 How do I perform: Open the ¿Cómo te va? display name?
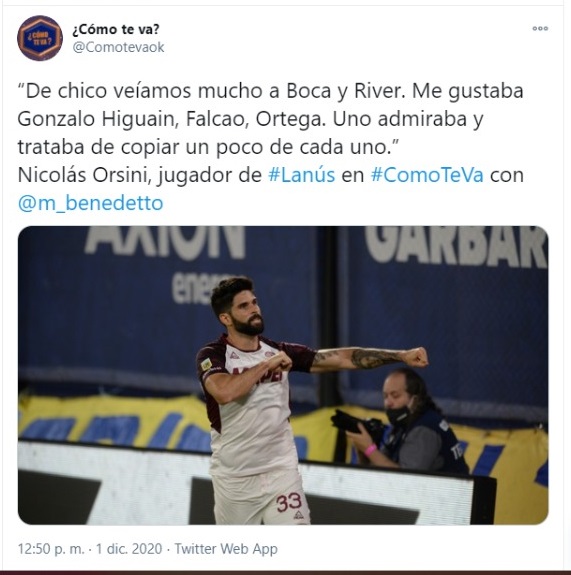tap(116, 29)
